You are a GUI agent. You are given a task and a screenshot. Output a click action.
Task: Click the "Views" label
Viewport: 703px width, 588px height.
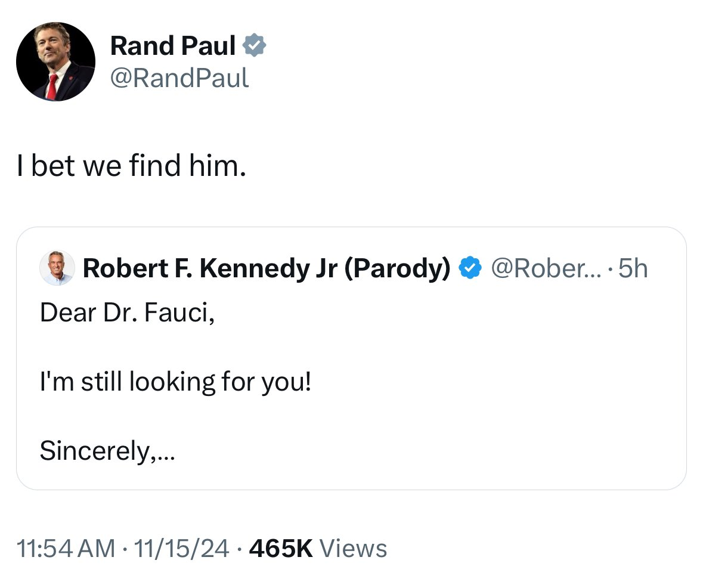coord(354,549)
